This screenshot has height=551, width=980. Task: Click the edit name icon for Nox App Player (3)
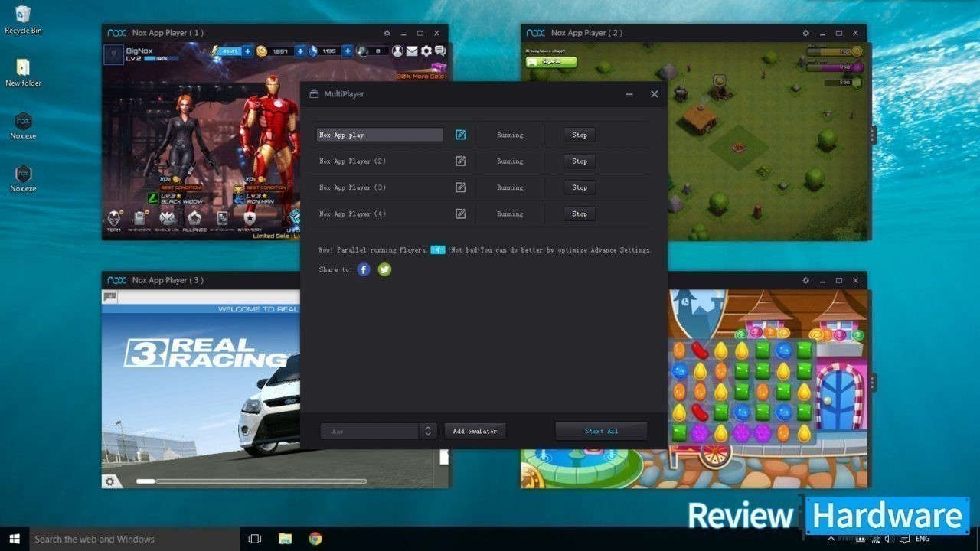pyautogui.click(x=460, y=187)
